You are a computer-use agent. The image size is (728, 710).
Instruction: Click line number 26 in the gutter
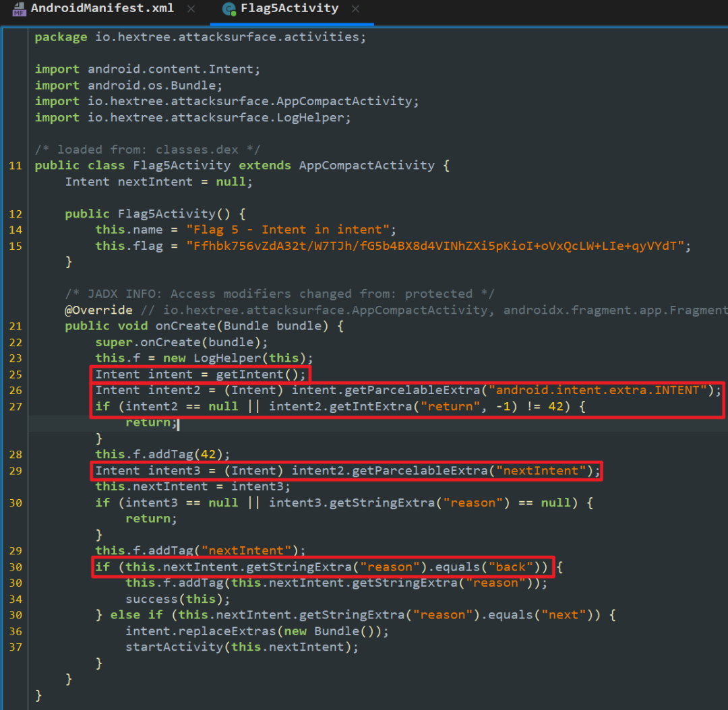(x=16, y=390)
